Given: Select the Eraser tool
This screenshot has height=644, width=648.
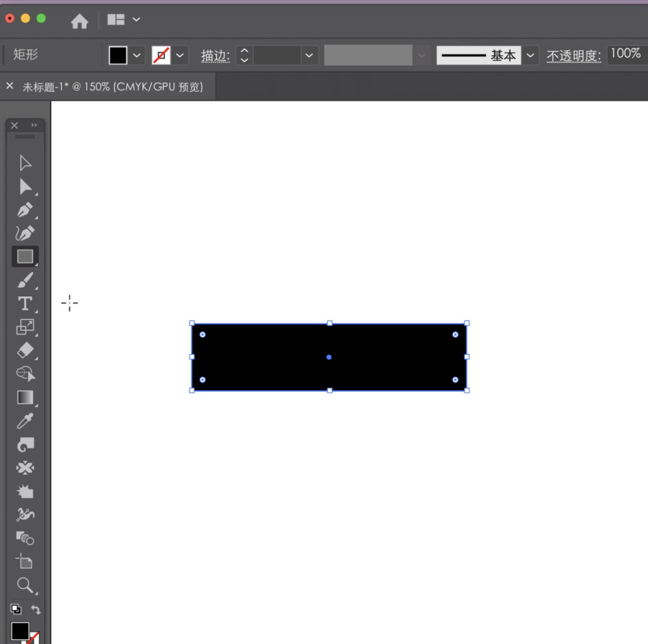Looking at the screenshot, I should (x=25, y=350).
